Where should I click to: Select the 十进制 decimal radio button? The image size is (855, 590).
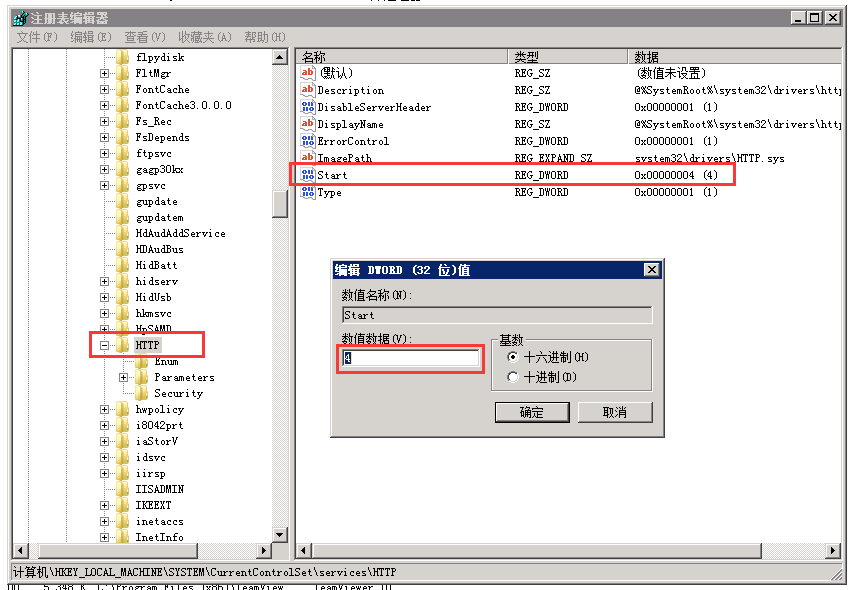[512, 377]
